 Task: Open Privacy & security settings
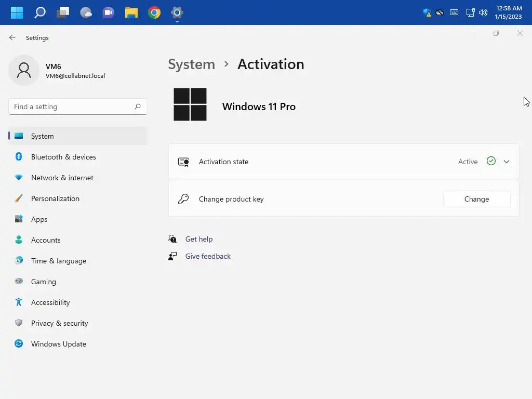[78, 323]
